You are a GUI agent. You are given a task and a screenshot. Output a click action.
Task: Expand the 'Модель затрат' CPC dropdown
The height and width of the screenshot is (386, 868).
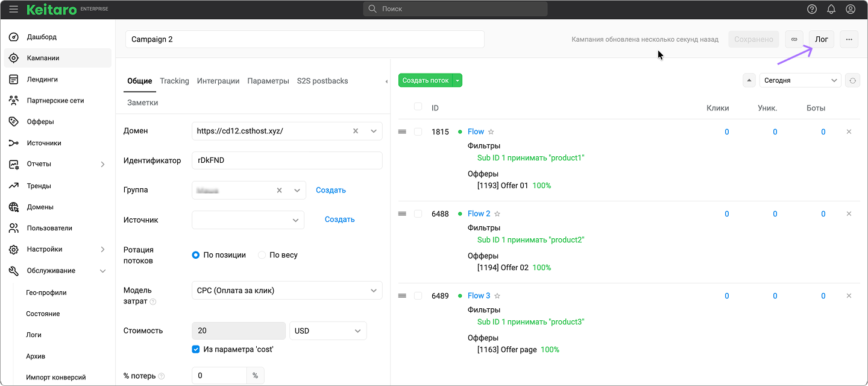point(286,291)
